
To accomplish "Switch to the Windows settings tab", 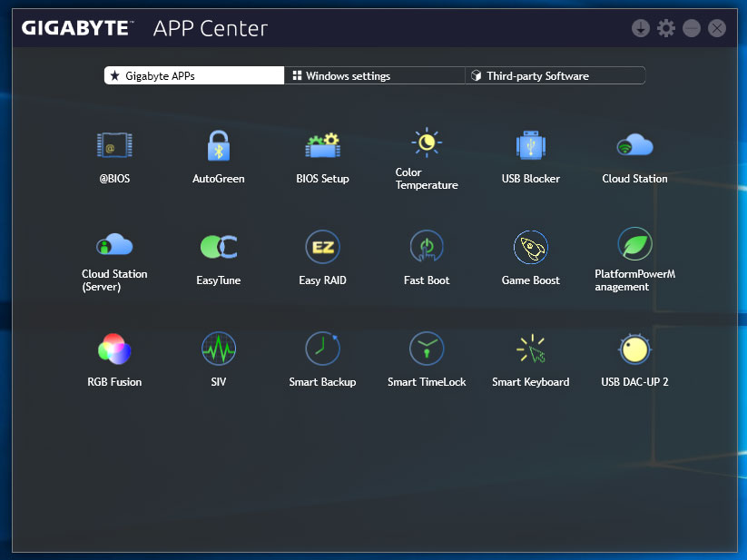I will [x=373, y=75].
